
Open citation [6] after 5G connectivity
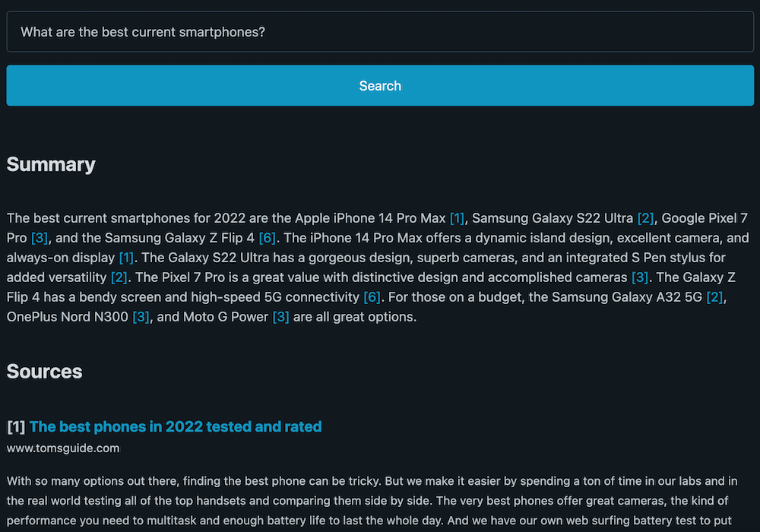click(x=372, y=297)
